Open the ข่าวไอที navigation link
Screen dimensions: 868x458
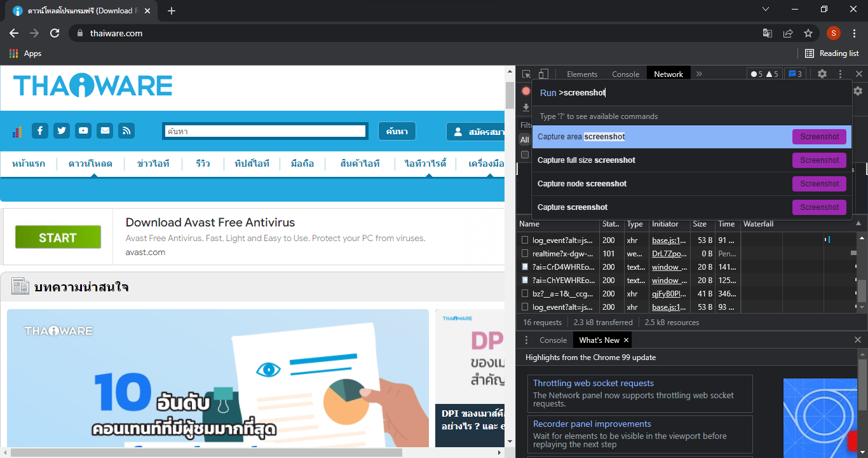click(x=153, y=163)
